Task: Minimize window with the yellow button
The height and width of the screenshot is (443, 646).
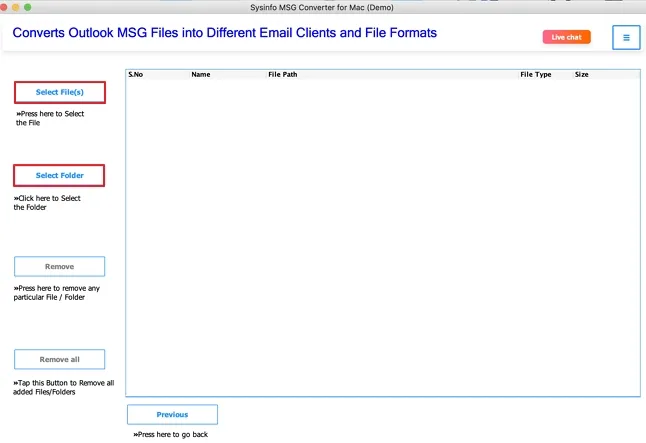Action: [x=16, y=7]
